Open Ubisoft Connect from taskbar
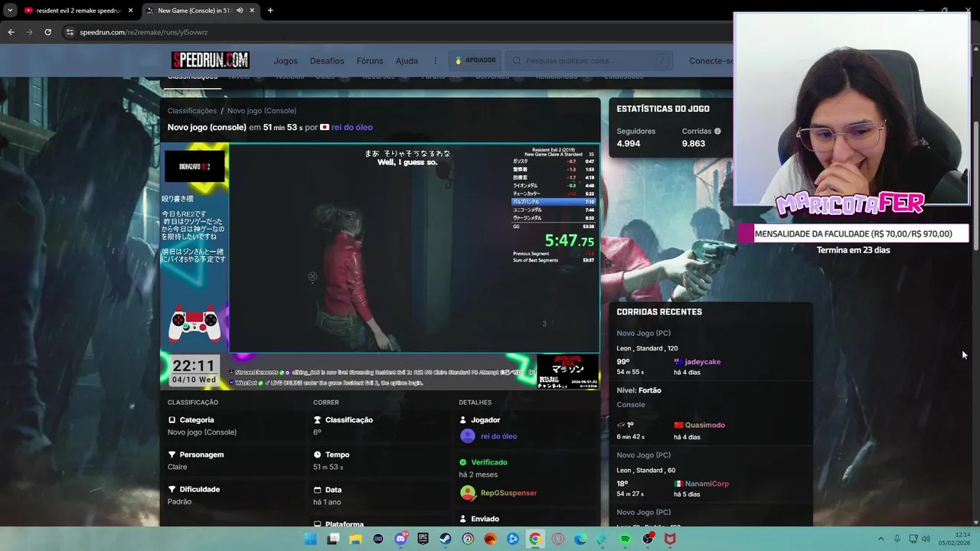The height and width of the screenshot is (551, 980). click(x=468, y=539)
